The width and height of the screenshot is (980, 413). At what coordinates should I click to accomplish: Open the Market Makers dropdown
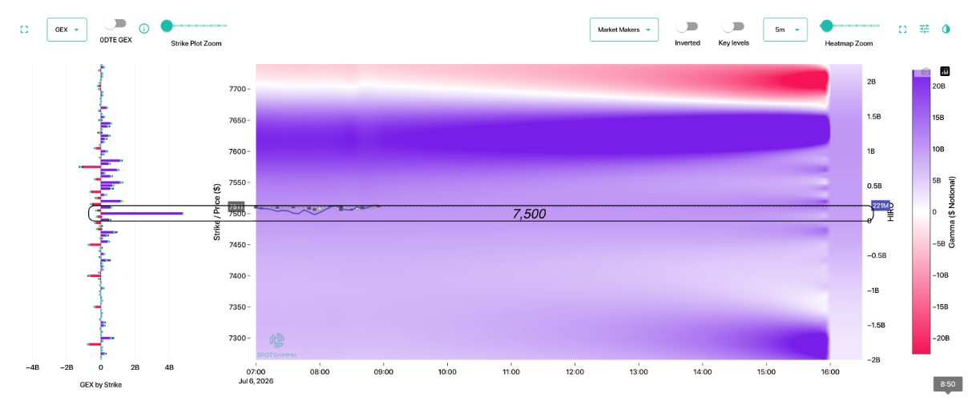623,30
